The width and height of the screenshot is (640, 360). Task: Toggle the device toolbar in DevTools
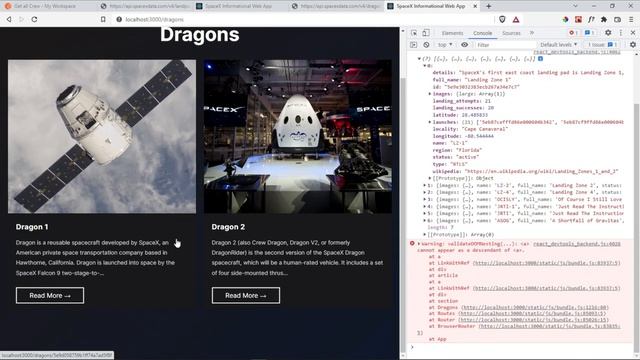click(426, 33)
